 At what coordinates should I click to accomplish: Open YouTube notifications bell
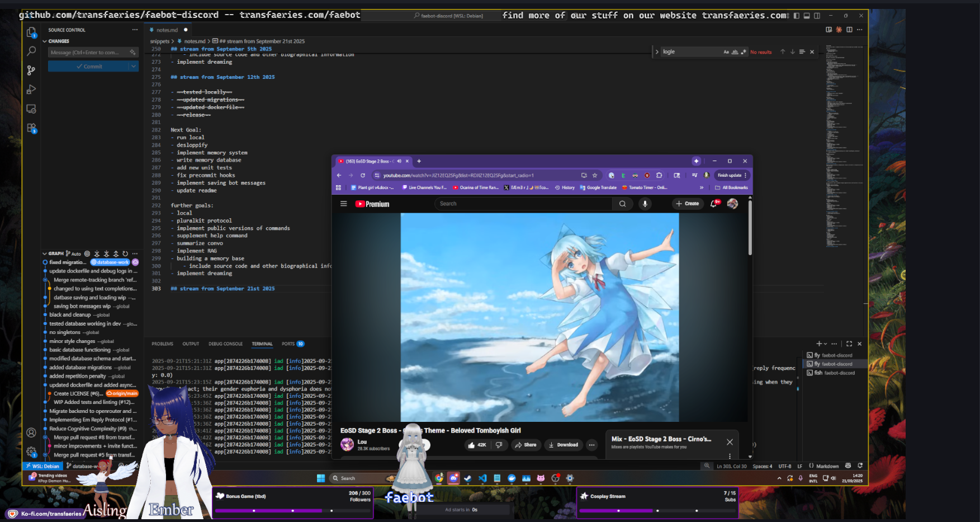point(714,204)
